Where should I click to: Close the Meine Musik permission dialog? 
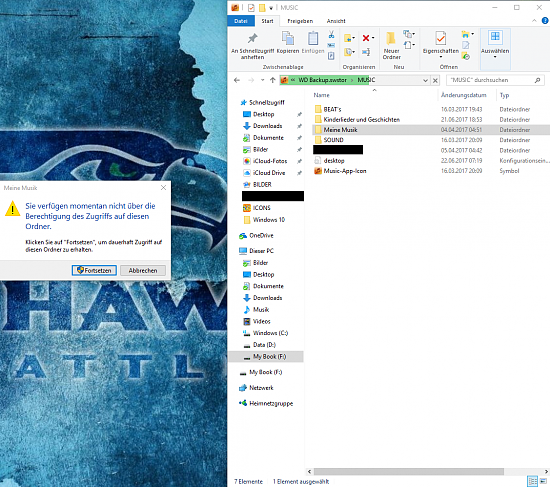coord(163,188)
